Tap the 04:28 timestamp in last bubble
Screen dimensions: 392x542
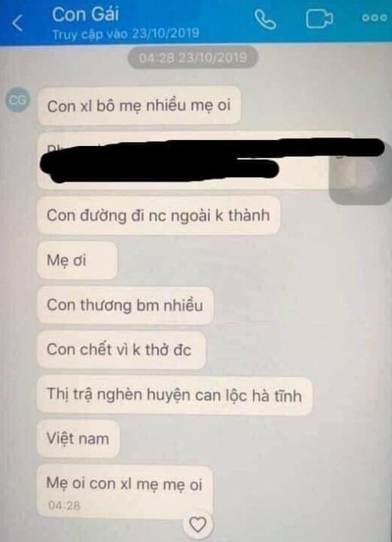click(65, 506)
